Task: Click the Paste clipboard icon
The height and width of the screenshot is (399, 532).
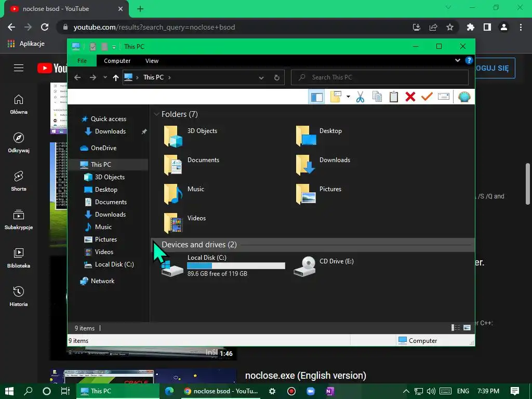Action: click(x=394, y=97)
